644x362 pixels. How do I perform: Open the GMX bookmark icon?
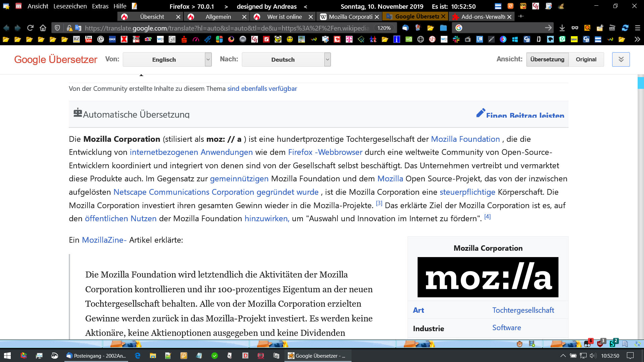[x=112, y=40]
